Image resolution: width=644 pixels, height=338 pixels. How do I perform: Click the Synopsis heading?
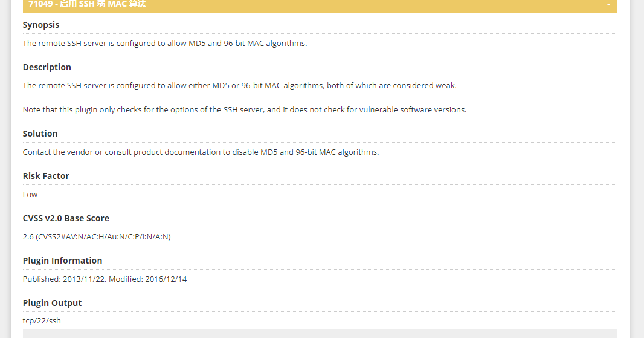pos(41,25)
